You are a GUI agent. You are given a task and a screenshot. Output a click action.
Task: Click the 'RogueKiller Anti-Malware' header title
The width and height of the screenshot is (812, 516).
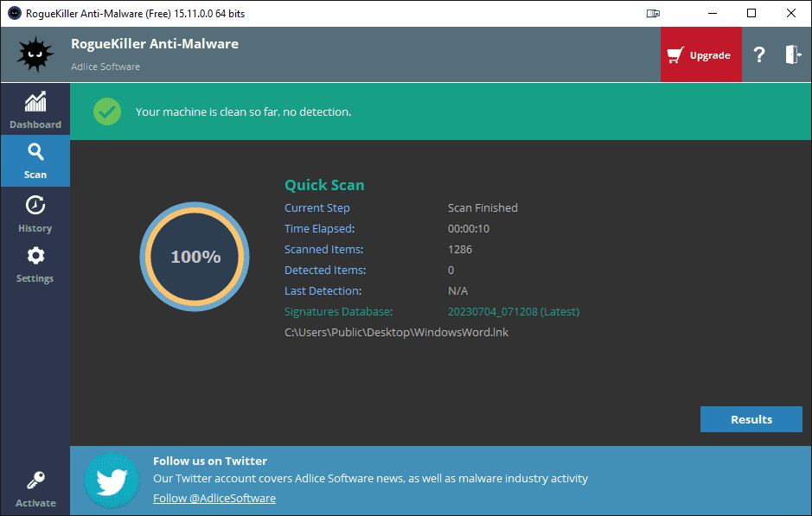pos(155,44)
